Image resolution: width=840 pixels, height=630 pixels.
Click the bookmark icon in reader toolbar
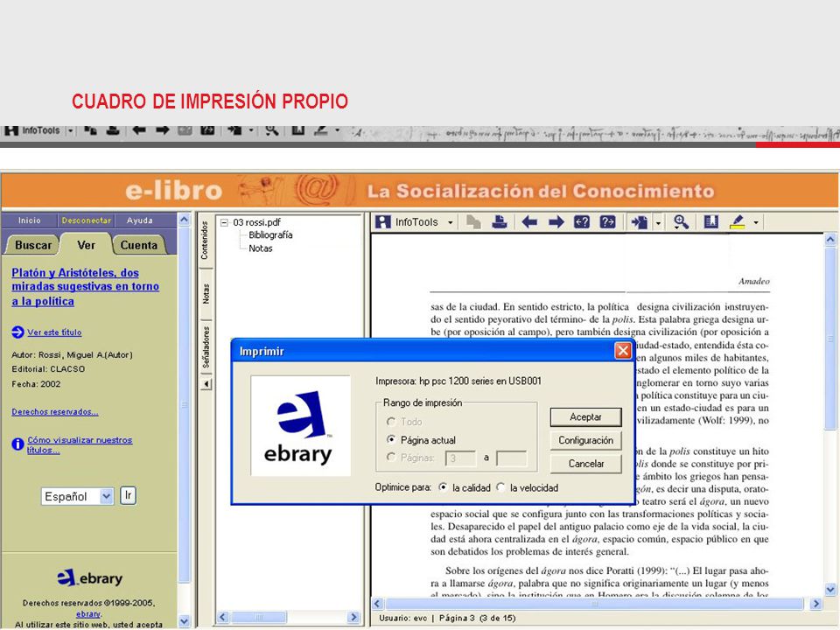(x=710, y=221)
